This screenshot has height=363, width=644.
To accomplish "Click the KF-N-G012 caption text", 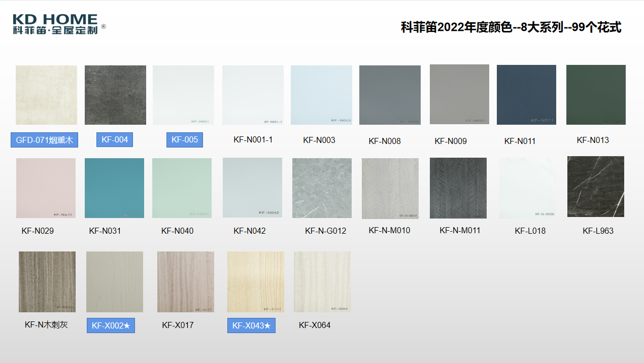I will click(x=326, y=231).
